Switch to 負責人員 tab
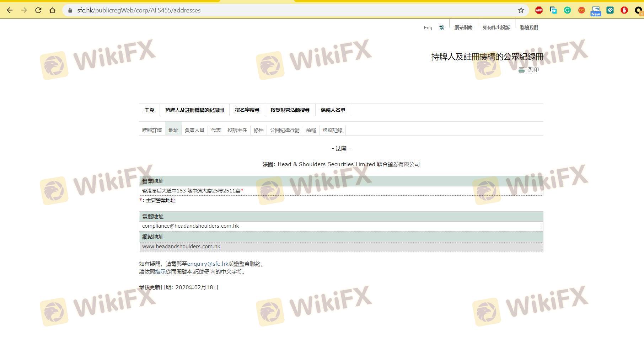 pyautogui.click(x=194, y=130)
